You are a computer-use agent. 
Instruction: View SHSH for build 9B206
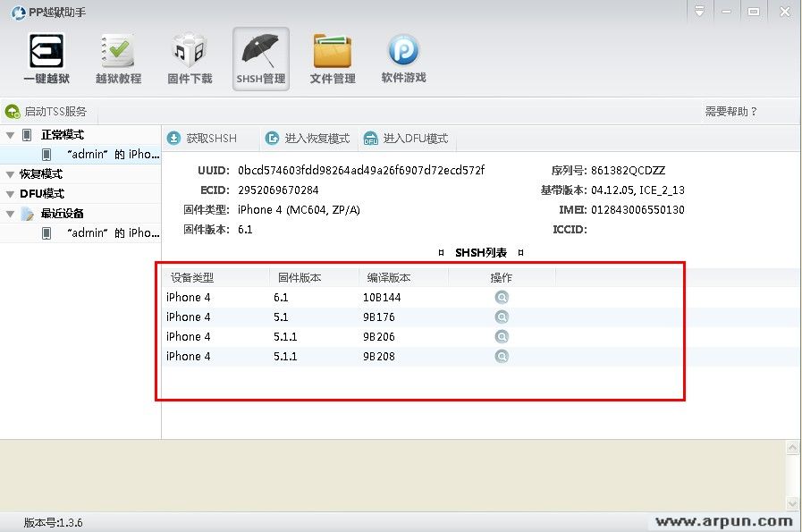click(x=502, y=336)
